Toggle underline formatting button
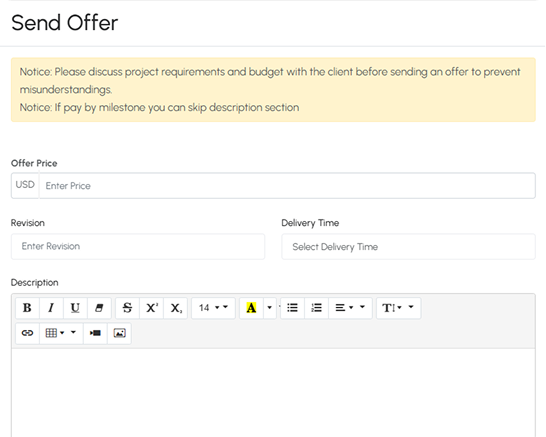The width and height of the screenshot is (546, 437). [75, 308]
